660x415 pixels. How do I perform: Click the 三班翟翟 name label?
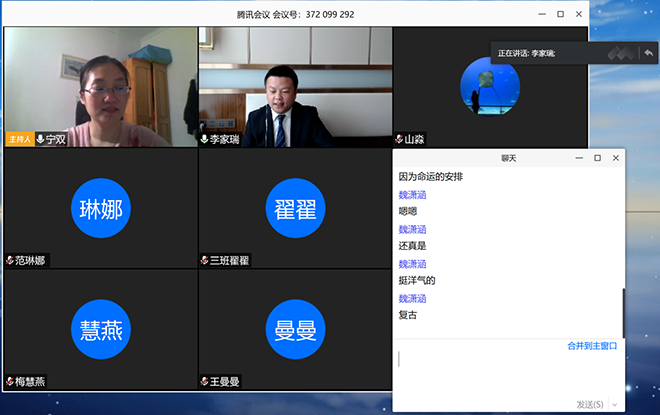tap(229, 261)
